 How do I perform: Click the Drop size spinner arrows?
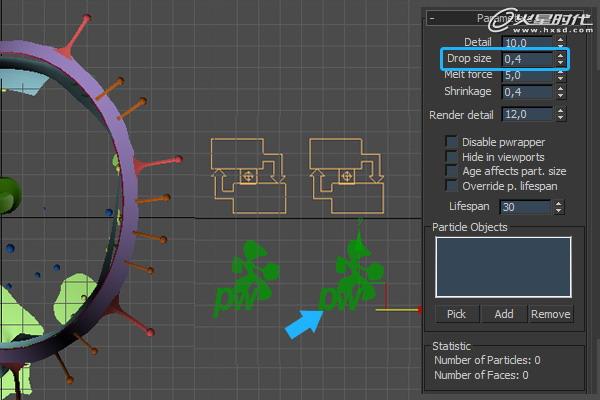tap(561, 60)
